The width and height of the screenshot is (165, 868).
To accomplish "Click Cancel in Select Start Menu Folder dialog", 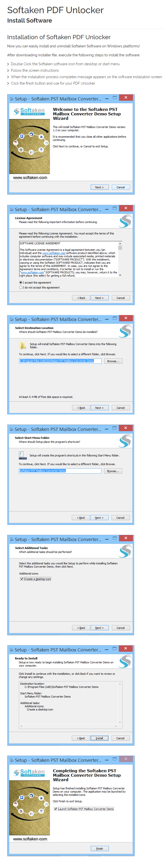I will (121, 517).
